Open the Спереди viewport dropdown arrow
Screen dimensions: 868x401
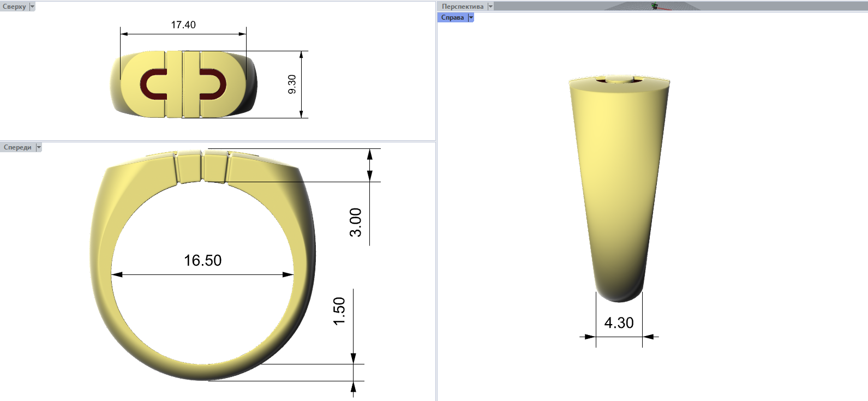39,147
